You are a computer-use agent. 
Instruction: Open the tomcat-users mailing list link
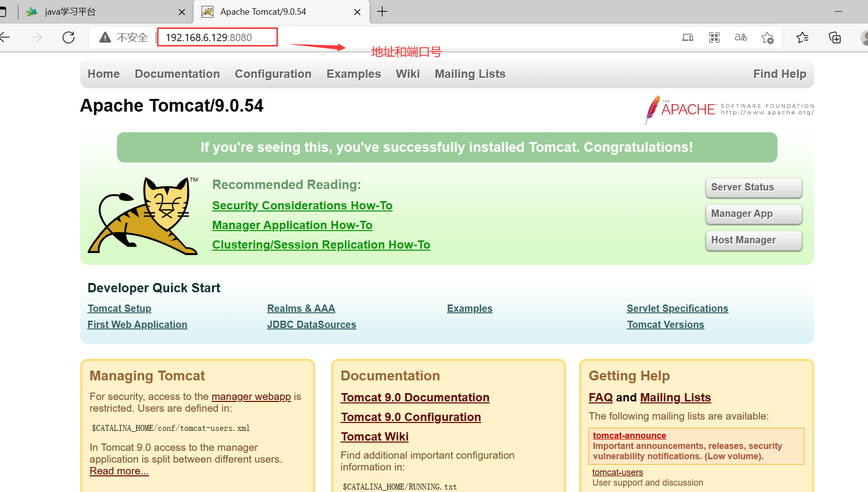(x=617, y=472)
